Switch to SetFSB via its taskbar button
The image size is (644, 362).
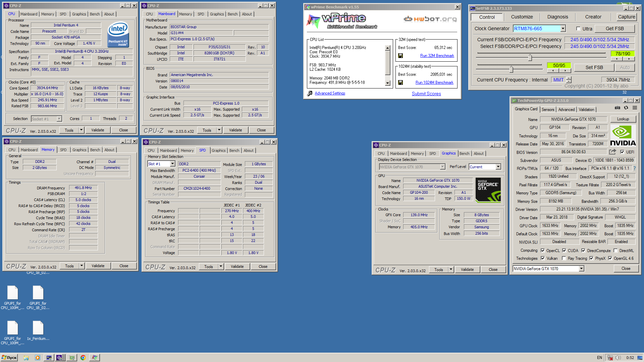click(49, 358)
